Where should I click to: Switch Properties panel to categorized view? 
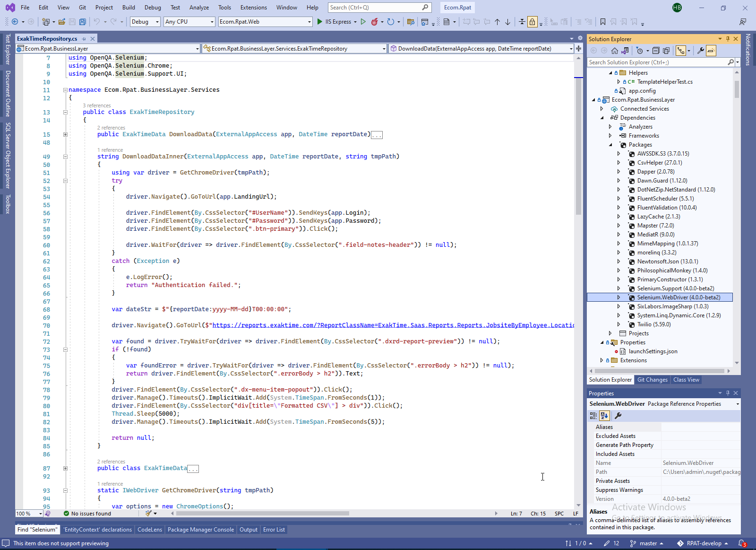[593, 416]
